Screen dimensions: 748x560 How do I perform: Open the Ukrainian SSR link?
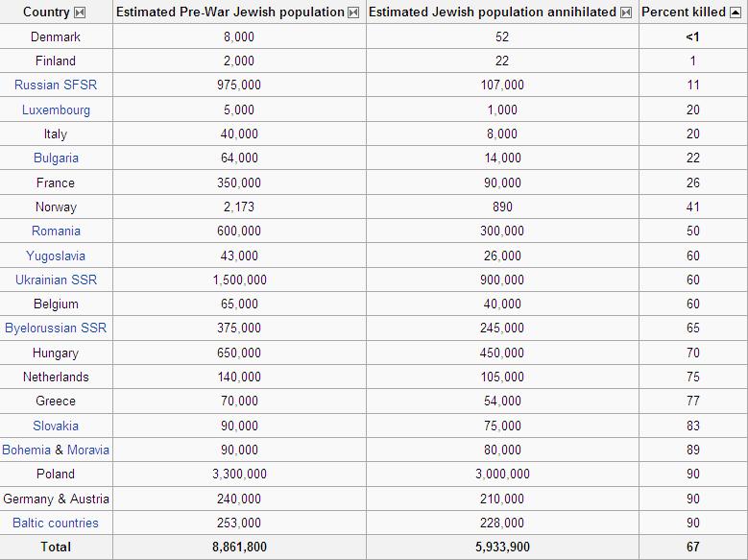coord(56,280)
